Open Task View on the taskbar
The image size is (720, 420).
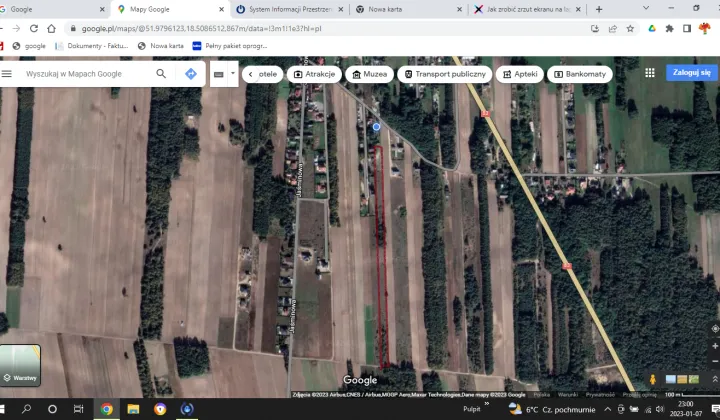click(x=79, y=409)
